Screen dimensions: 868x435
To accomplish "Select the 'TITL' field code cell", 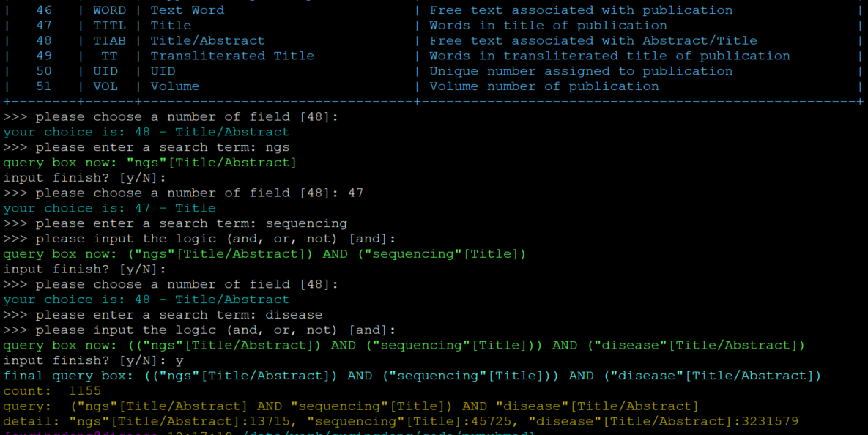I will click(x=109, y=26).
